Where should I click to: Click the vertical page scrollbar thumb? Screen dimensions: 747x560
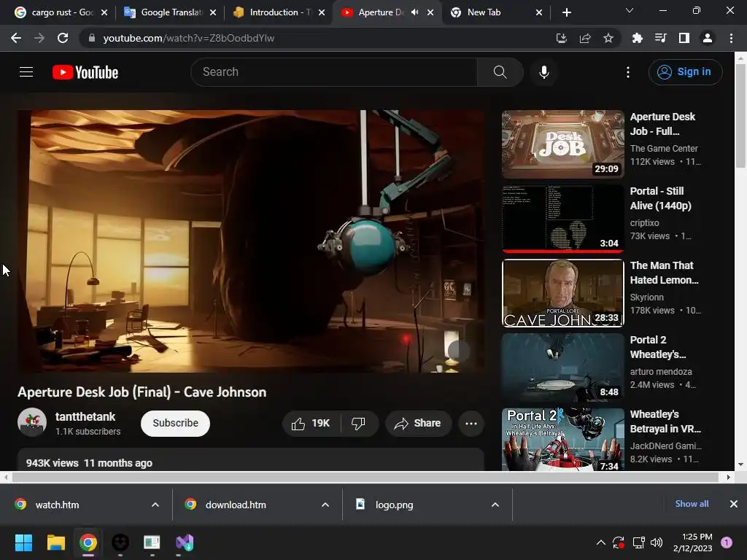click(740, 116)
